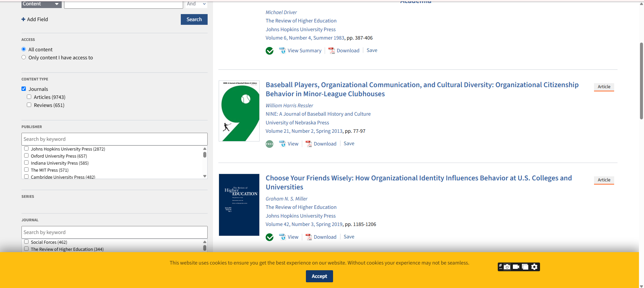
Task: Click PDF icon for Choose Your Friends Wisely
Action: [309, 237]
